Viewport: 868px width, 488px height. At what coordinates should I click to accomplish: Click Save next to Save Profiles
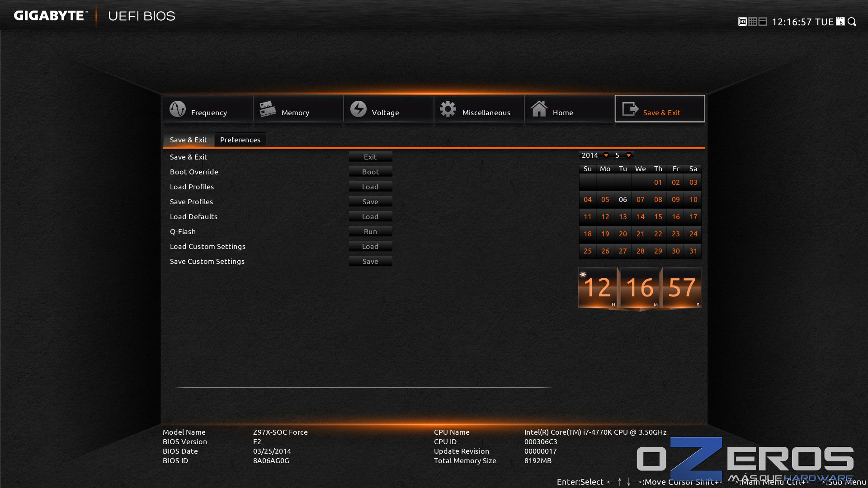370,202
